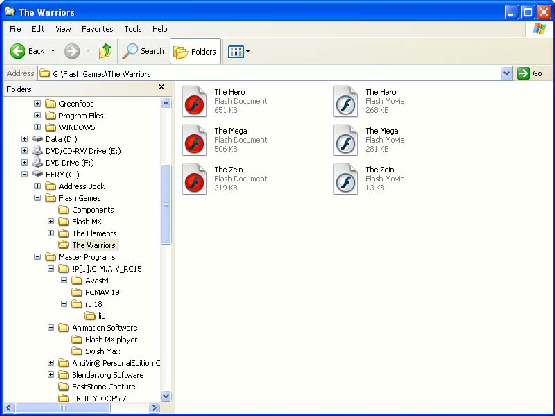Open the Search magnifier tool
The width and height of the screenshot is (555, 416).
(143, 51)
